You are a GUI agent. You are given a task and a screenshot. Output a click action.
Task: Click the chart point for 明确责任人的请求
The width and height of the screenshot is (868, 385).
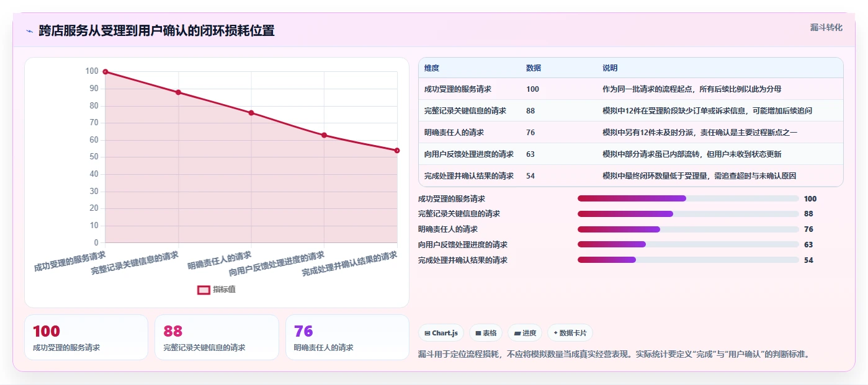pos(251,113)
